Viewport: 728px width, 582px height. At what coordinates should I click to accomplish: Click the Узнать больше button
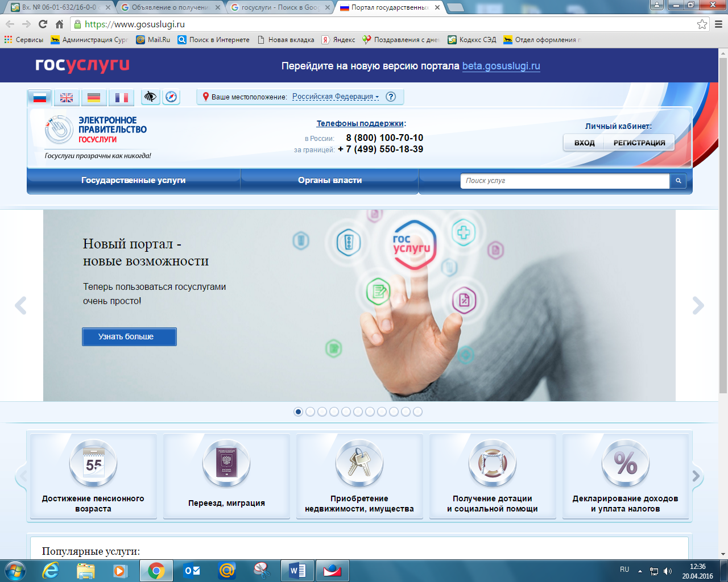tap(129, 336)
